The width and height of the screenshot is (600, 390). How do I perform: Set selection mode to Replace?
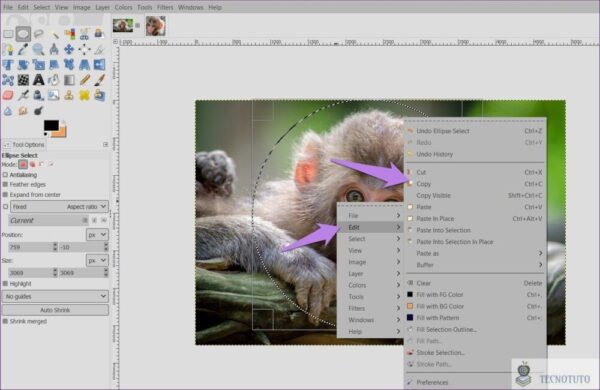tap(23, 164)
